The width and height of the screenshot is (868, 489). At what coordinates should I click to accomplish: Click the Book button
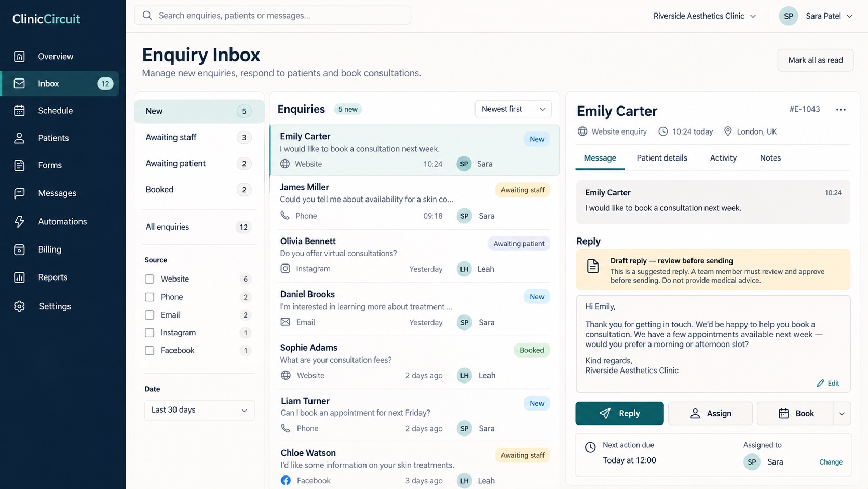[x=795, y=413]
